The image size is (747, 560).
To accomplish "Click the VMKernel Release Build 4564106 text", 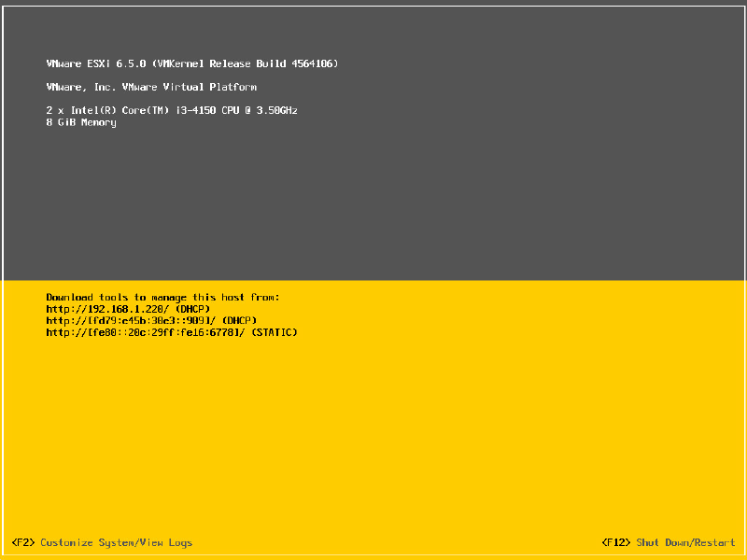I will [242, 63].
